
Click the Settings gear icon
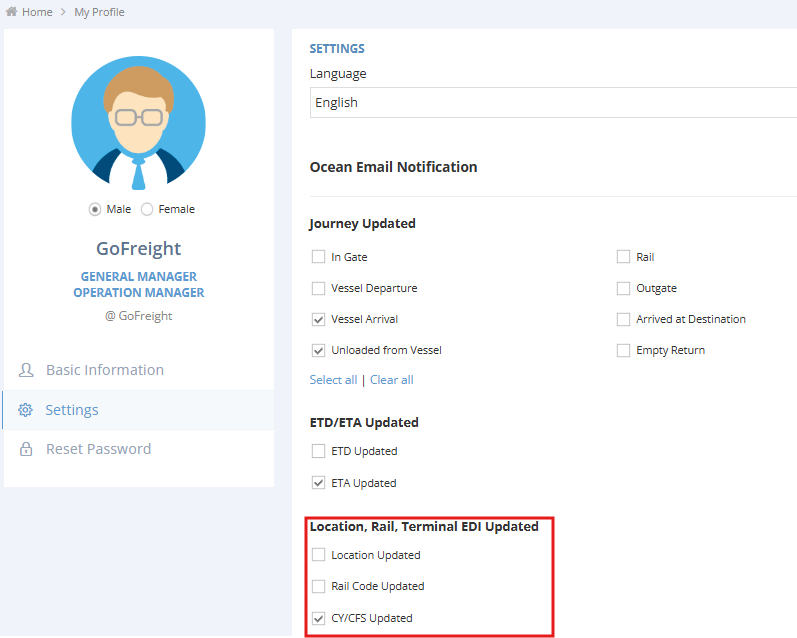pyautogui.click(x=26, y=410)
